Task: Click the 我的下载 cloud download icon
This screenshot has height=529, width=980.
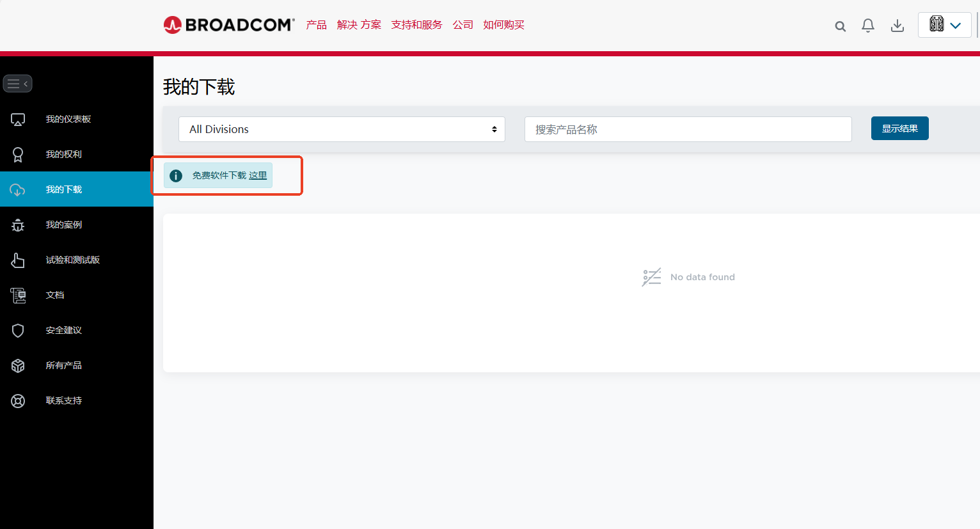Action: click(18, 190)
